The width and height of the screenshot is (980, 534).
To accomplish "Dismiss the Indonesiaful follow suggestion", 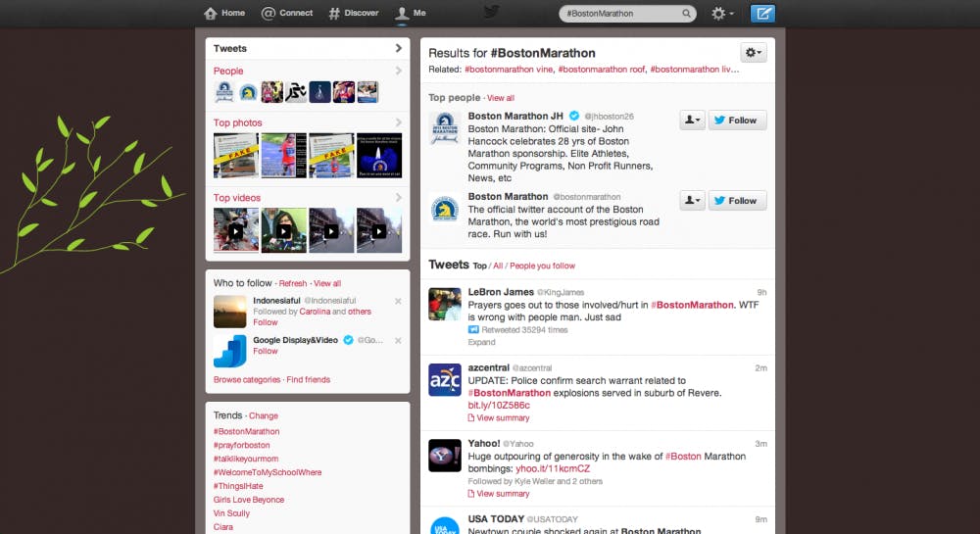I will click(x=398, y=301).
